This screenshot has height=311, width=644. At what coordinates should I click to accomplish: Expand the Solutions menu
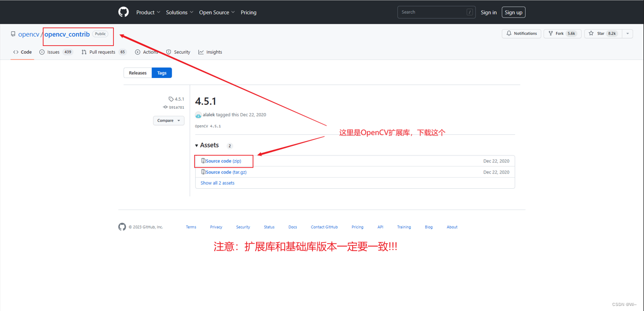tap(180, 12)
